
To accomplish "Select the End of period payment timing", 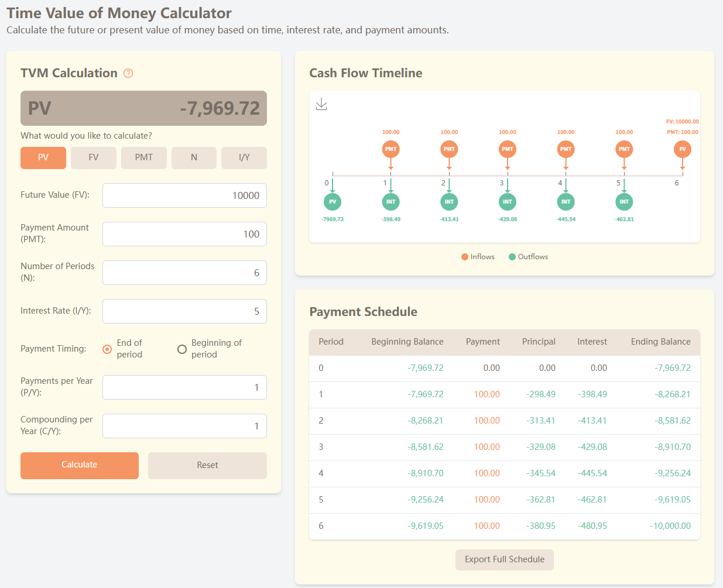I will tap(107, 349).
